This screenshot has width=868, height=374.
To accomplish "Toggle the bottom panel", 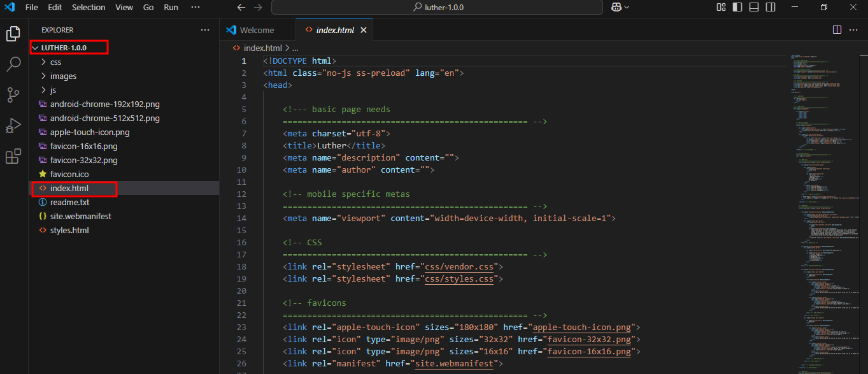I will (754, 7).
